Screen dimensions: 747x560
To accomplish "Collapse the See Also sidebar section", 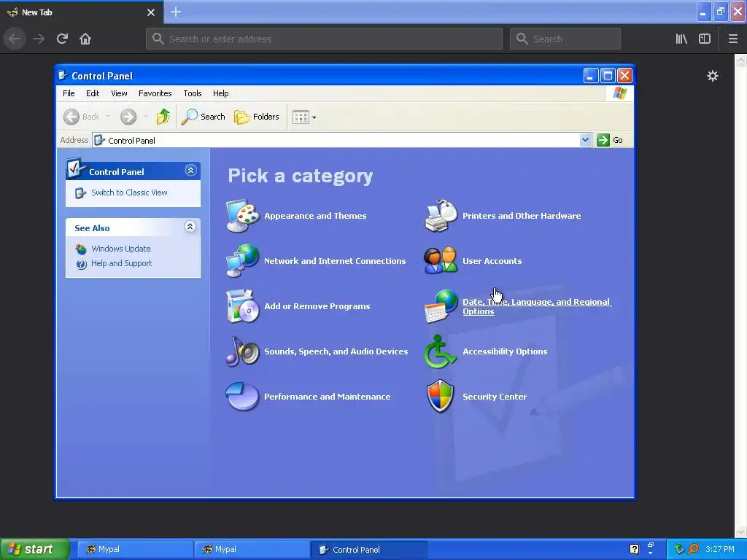I will 190,227.
